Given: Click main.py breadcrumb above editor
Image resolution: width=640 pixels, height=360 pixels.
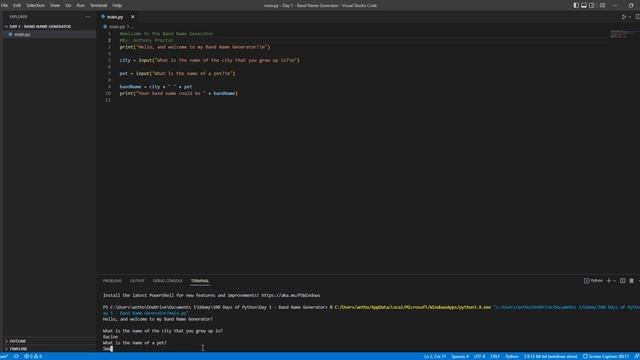Looking at the screenshot, I should tap(116, 27).
